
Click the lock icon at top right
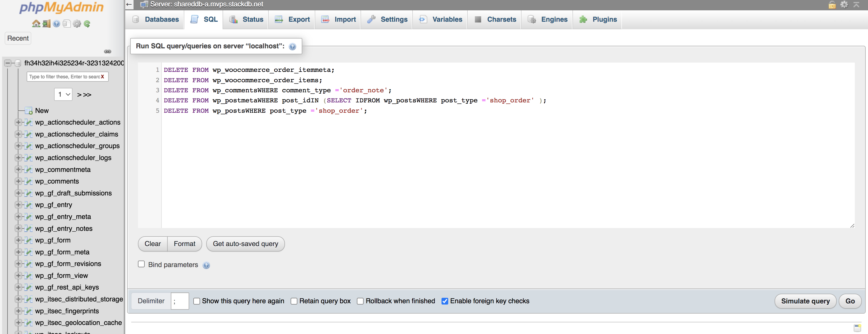[832, 4]
